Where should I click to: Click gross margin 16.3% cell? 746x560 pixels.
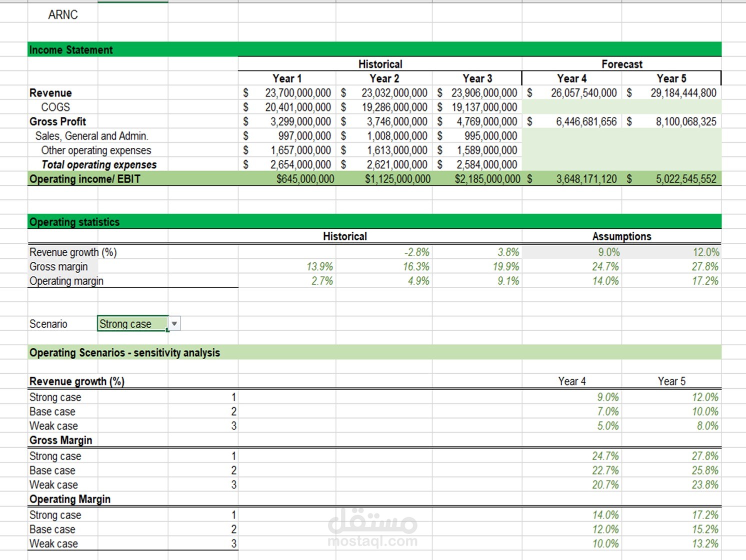pos(416,267)
